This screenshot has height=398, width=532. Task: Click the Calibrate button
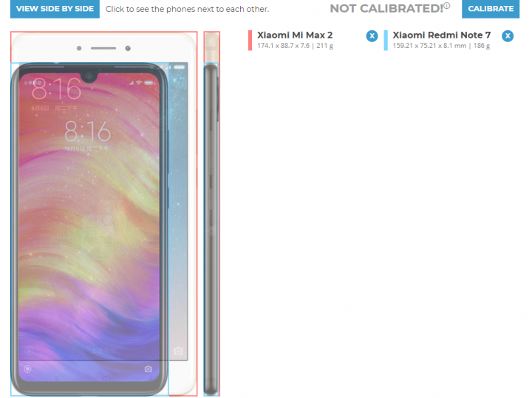[491, 8]
